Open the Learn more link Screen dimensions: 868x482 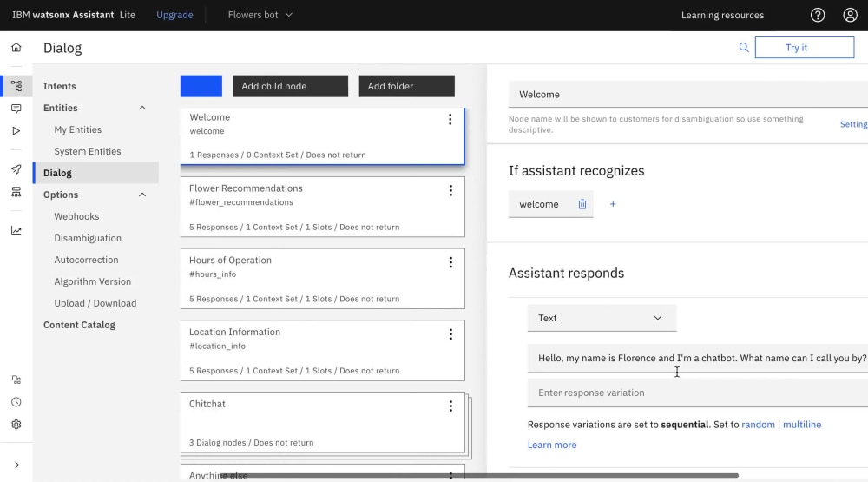click(552, 445)
